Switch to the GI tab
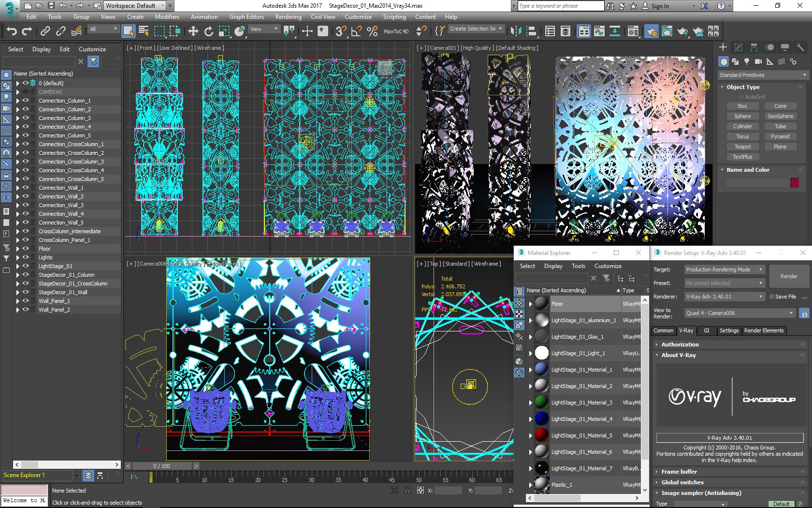This screenshot has height=508, width=812. click(x=706, y=330)
